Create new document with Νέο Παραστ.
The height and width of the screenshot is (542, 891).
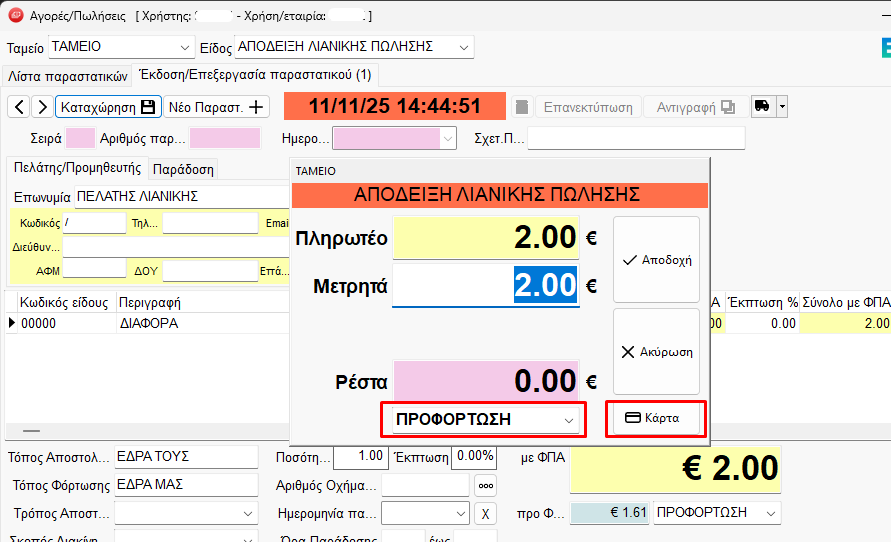[216, 107]
